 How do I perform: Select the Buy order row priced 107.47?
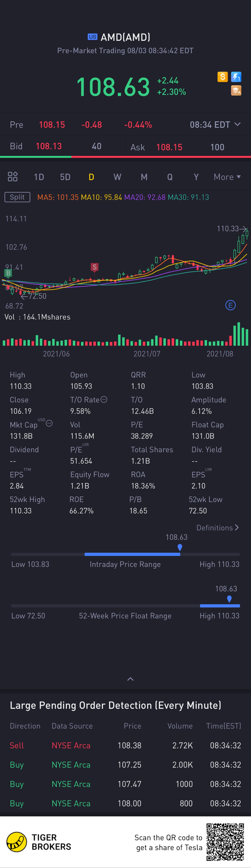coord(125,784)
